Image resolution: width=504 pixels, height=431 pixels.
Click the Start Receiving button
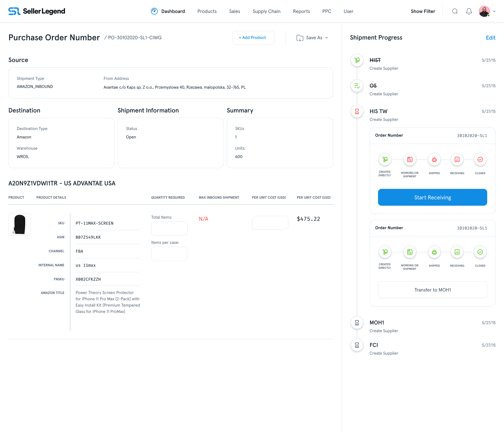(432, 197)
